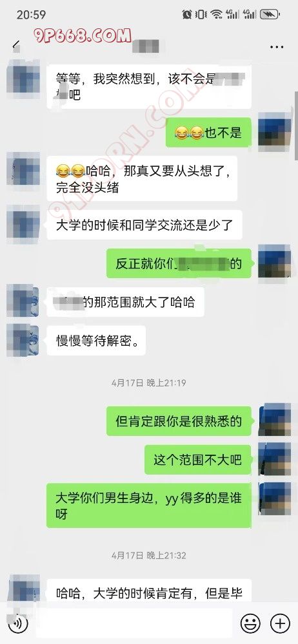The width and height of the screenshot is (298, 644).
Task: Tap the battery indicator in status bar
Action: [270, 15]
